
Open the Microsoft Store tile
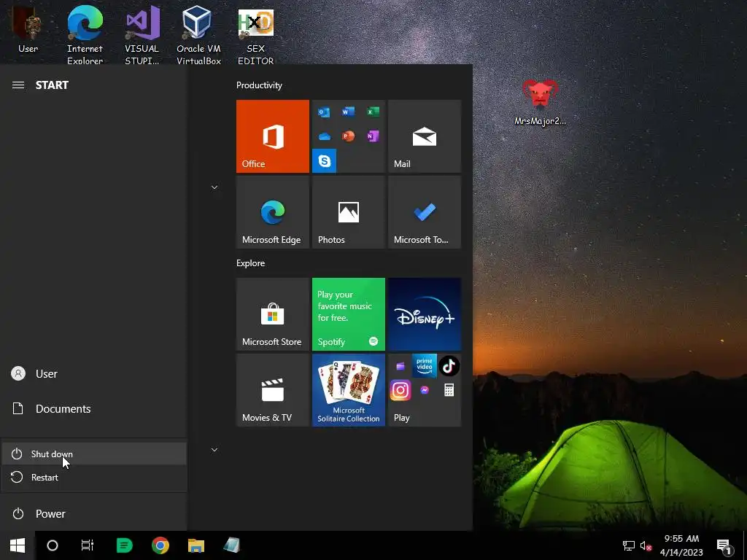[273, 314]
